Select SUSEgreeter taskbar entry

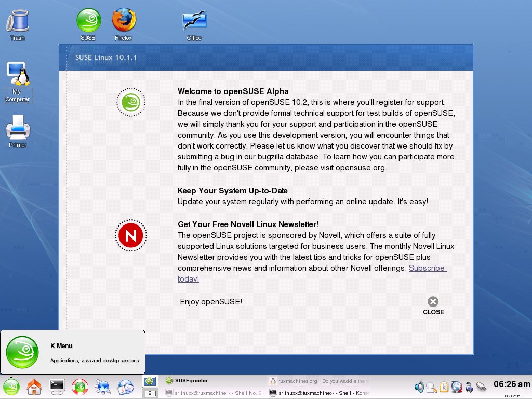tap(215, 381)
